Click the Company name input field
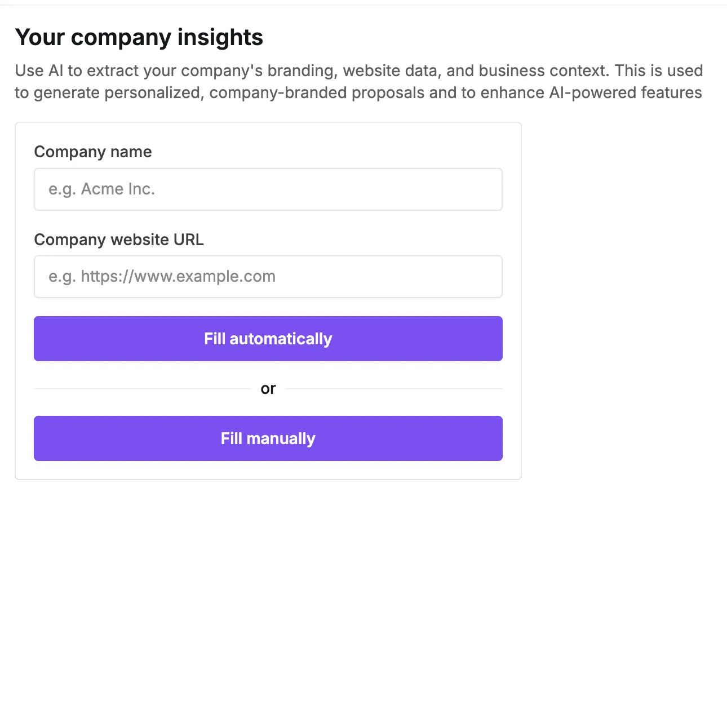This screenshot has height=728, width=727. 268,189
